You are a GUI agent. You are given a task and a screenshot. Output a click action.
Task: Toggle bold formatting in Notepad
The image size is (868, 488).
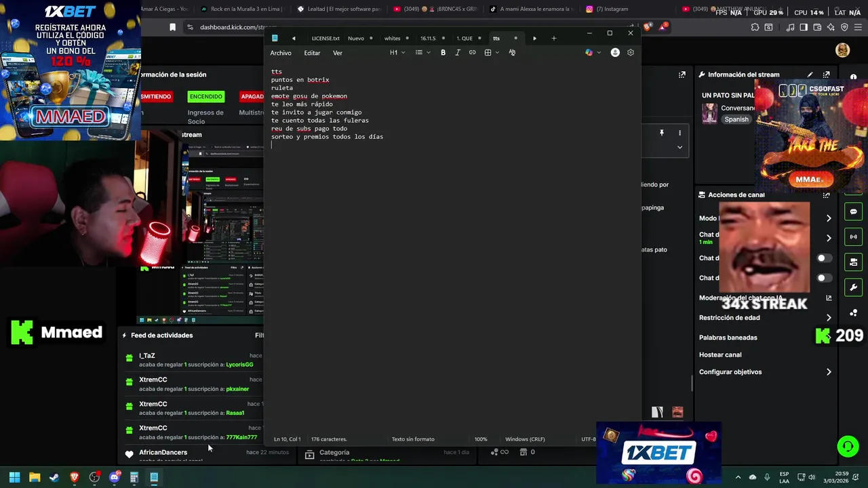pos(443,53)
